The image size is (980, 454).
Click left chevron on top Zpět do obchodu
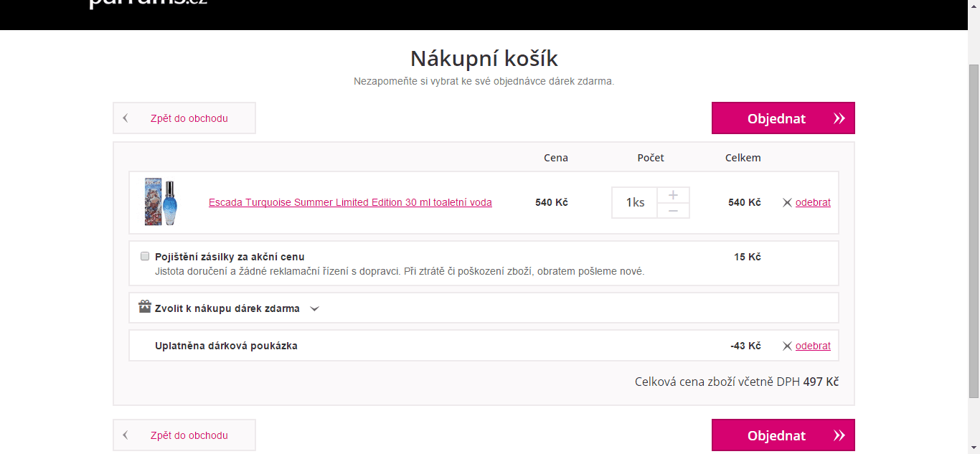click(x=126, y=118)
